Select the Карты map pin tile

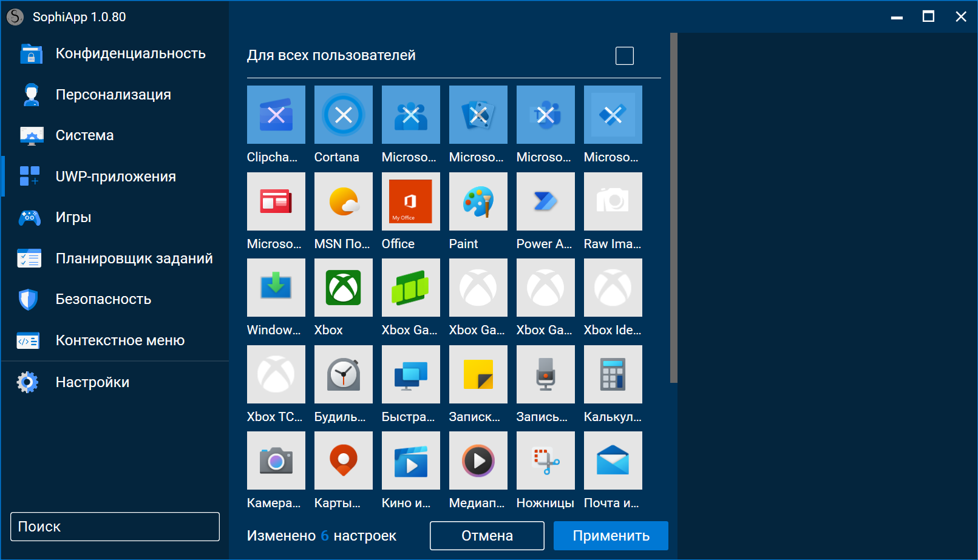point(344,460)
